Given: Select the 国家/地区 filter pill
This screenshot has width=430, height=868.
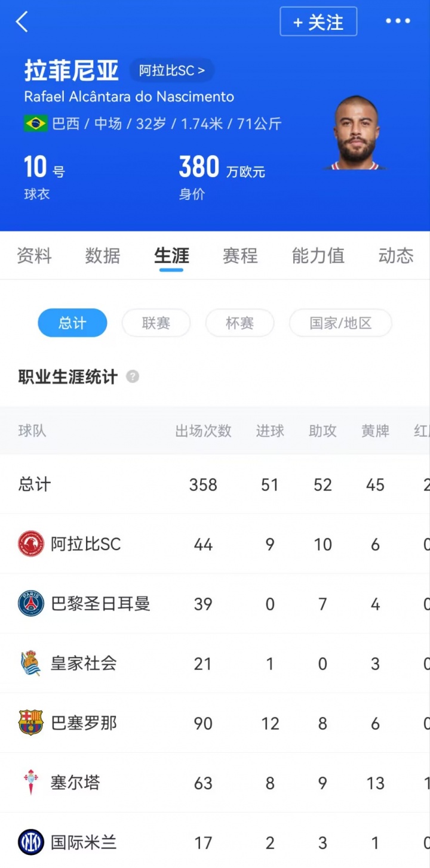Looking at the screenshot, I should 340,323.
